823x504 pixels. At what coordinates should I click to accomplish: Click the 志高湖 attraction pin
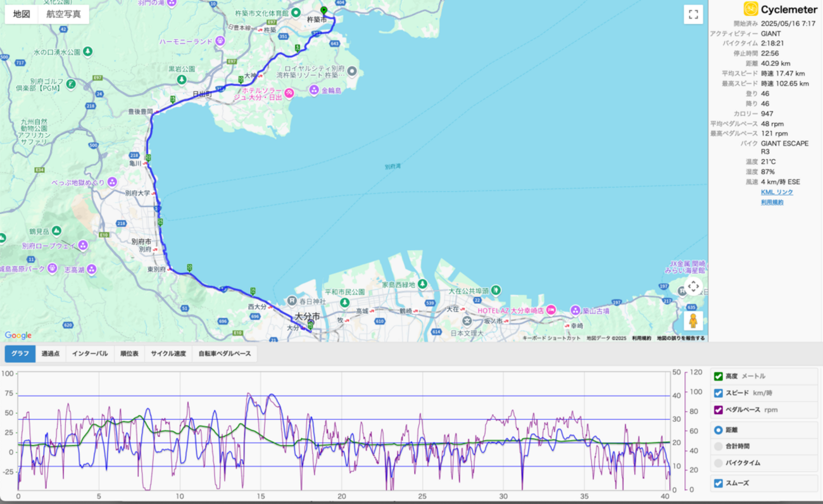(x=91, y=270)
